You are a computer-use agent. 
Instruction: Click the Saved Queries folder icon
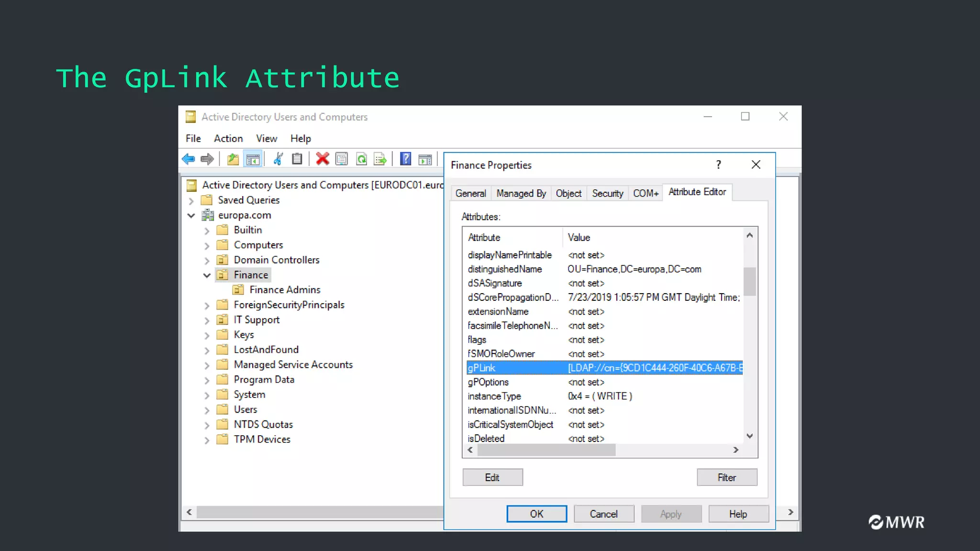tap(207, 200)
